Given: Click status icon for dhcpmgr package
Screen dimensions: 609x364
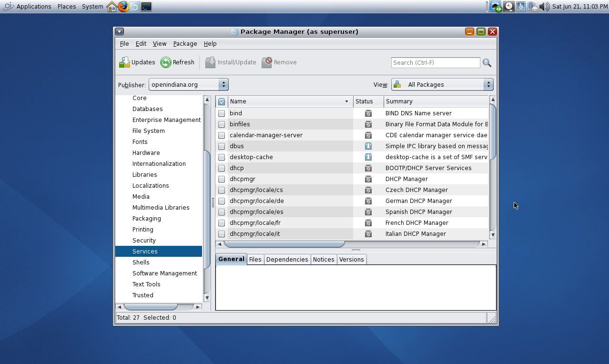Looking at the screenshot, I should [x=368, y=179].
